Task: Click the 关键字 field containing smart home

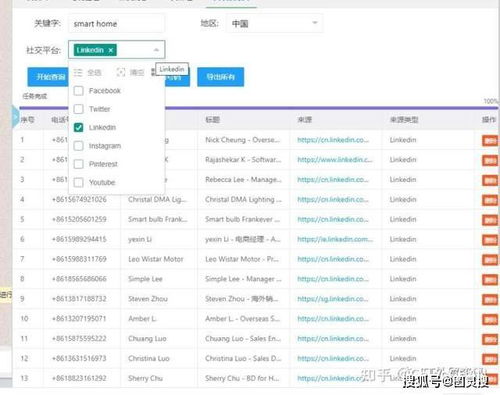Action: (116, 23)
